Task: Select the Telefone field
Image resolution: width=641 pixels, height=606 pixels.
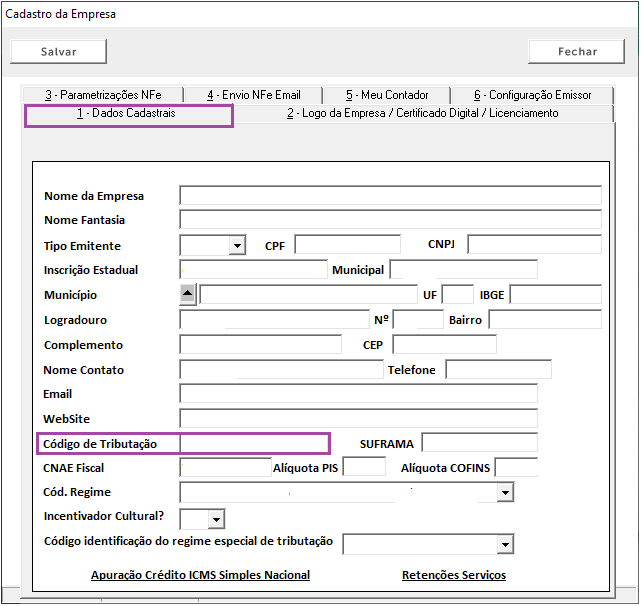Action: click(x=498, y=369)
